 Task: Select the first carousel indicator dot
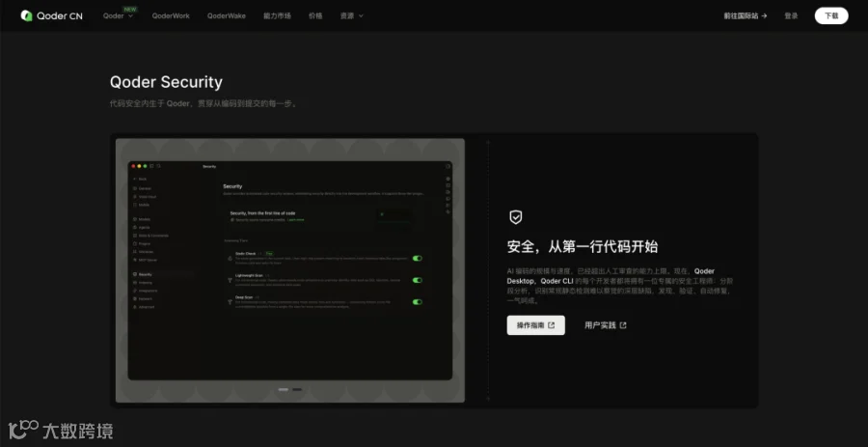284,389
